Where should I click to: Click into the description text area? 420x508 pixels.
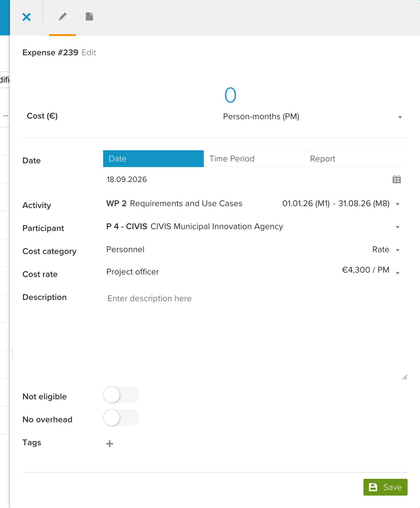(255, 336)
